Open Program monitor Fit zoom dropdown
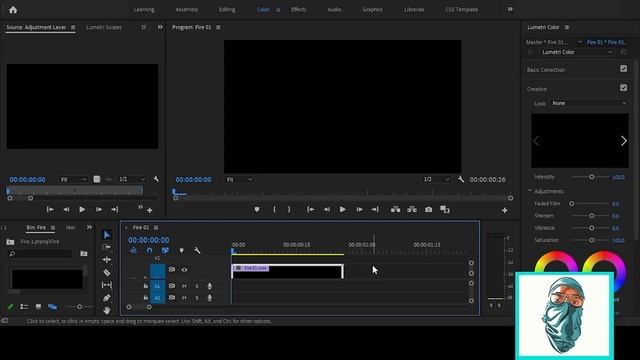The height and width of the screenshot is (360, 640). [239, 179]
